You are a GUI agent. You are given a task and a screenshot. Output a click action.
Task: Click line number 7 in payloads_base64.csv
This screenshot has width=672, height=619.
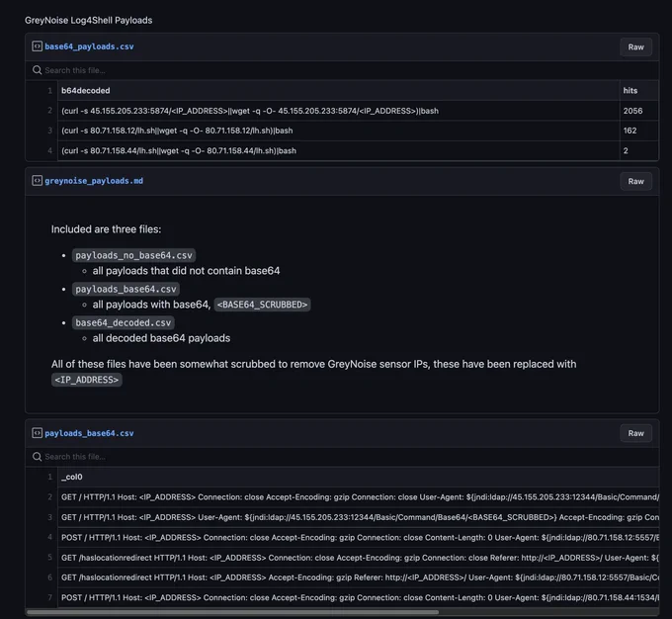(x=49, y=597)
